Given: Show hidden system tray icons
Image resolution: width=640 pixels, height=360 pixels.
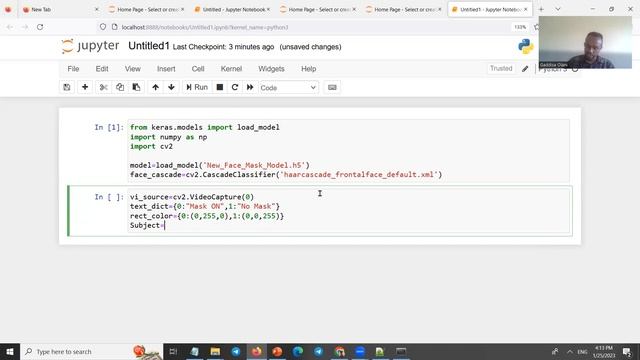Looking at the screenshot, I should tap(570, 351).
